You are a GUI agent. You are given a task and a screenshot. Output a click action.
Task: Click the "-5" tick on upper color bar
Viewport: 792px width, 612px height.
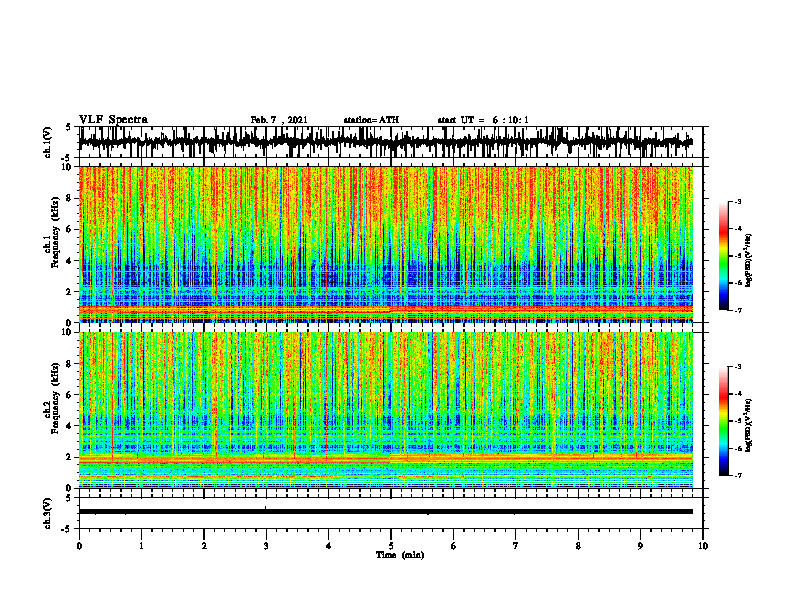738,256
